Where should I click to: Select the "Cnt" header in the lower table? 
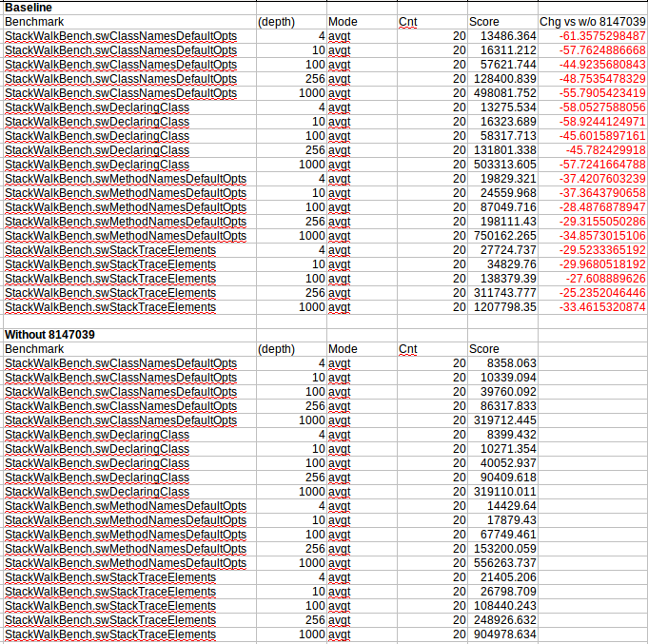pyautogui.click(x=408, y=349)
